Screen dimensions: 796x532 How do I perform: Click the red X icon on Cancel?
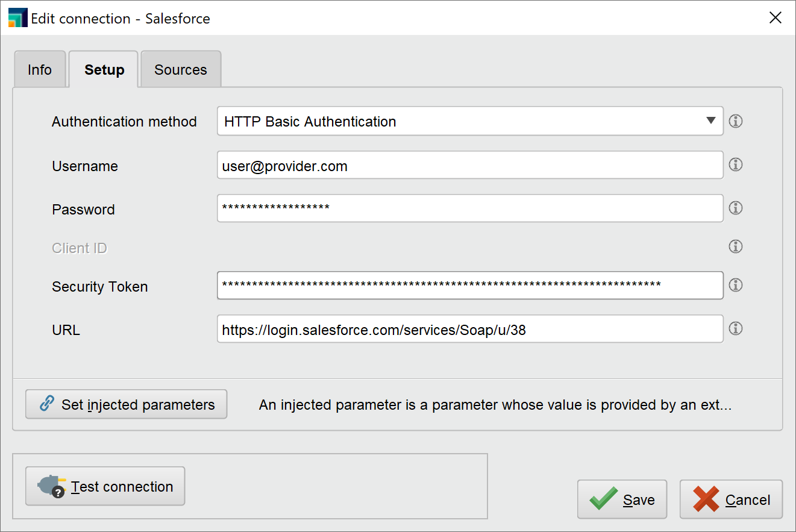tap(705, 499)
